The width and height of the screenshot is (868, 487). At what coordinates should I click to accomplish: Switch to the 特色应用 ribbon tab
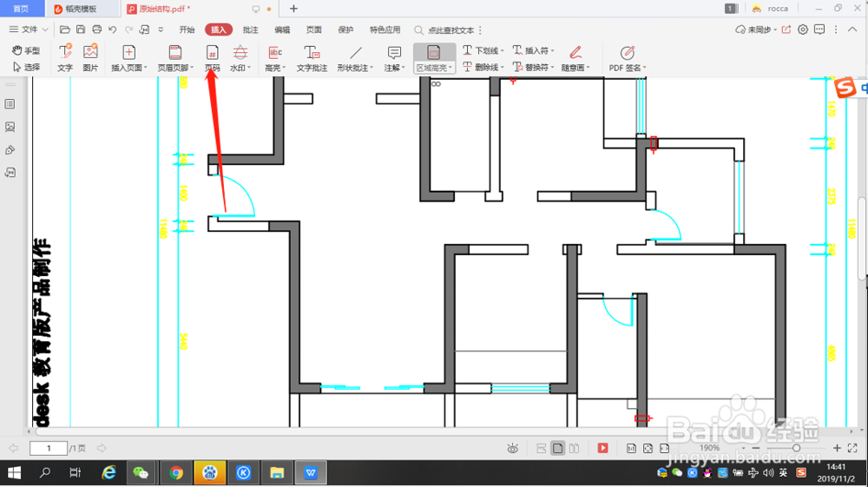point(385,30)
